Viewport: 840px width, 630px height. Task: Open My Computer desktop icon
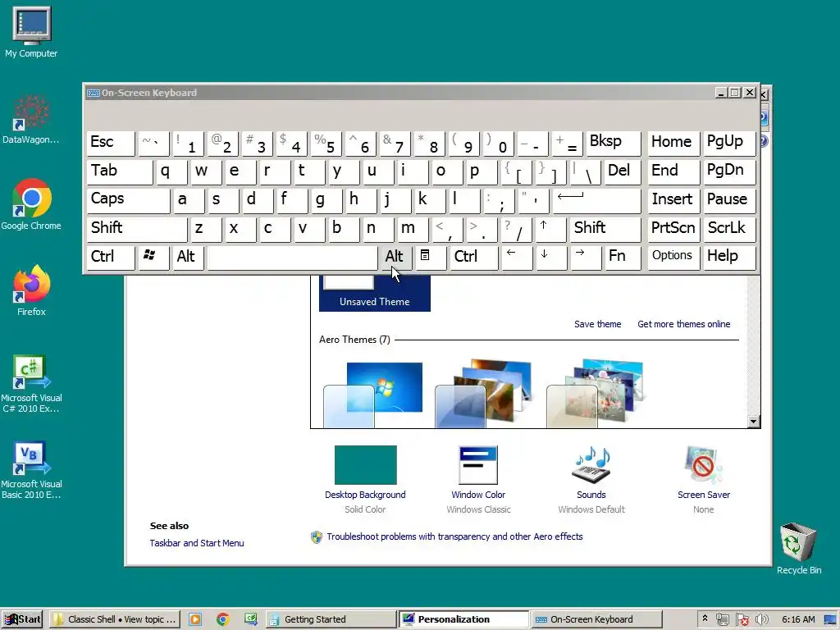[31, 32]
